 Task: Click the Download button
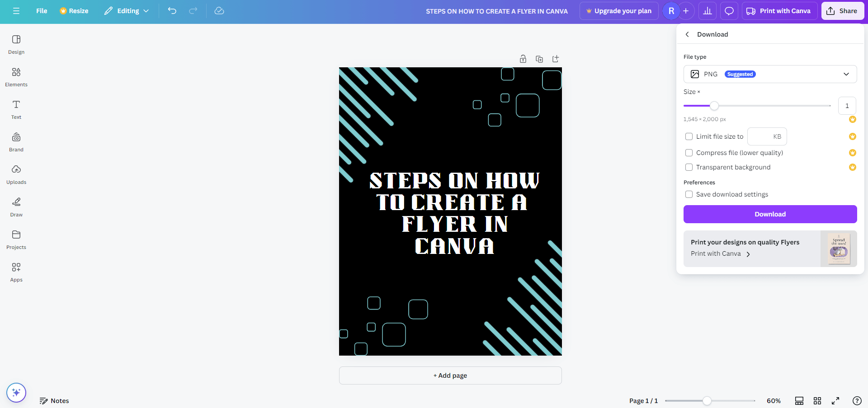pos(770,214)
